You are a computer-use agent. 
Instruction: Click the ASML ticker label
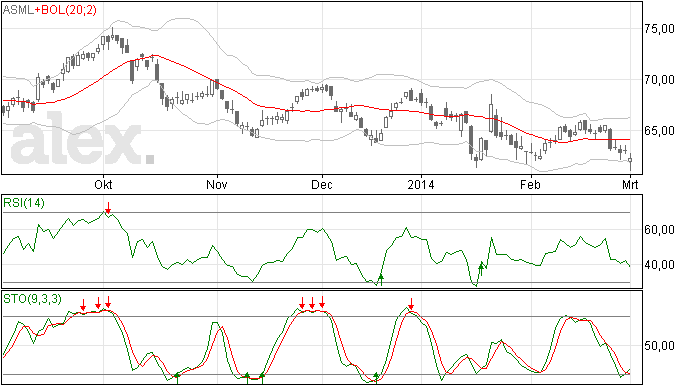pyautogui.click(x=18, y=10)
